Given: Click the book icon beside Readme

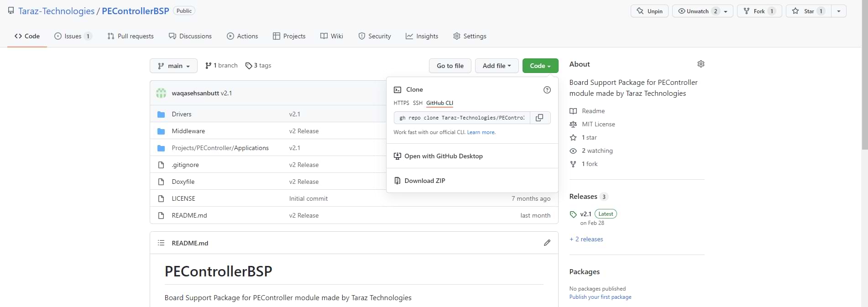Looking at the screenshot, I should coord(573,111).
